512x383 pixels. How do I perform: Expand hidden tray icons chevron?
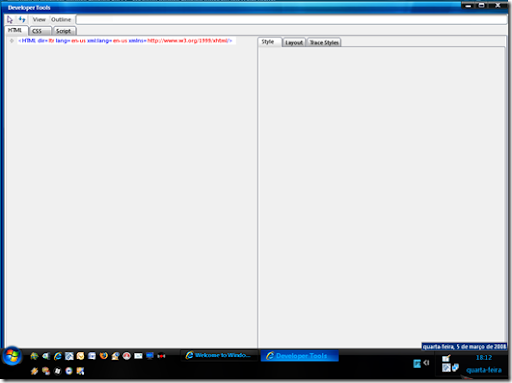click(x=426, y=363)
